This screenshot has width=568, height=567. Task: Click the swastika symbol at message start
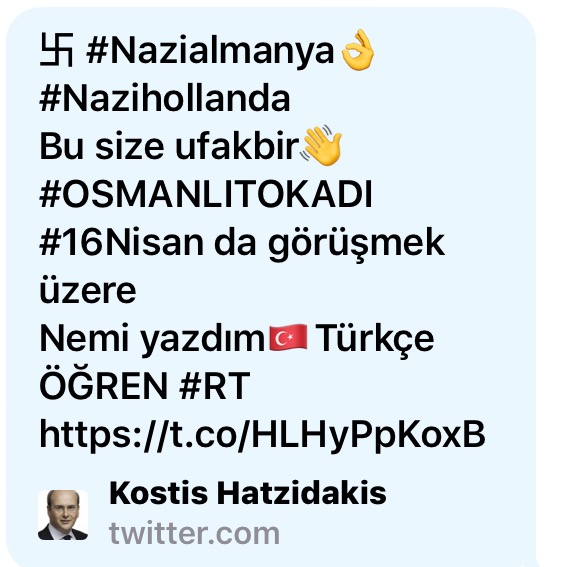tap(57, 50)
